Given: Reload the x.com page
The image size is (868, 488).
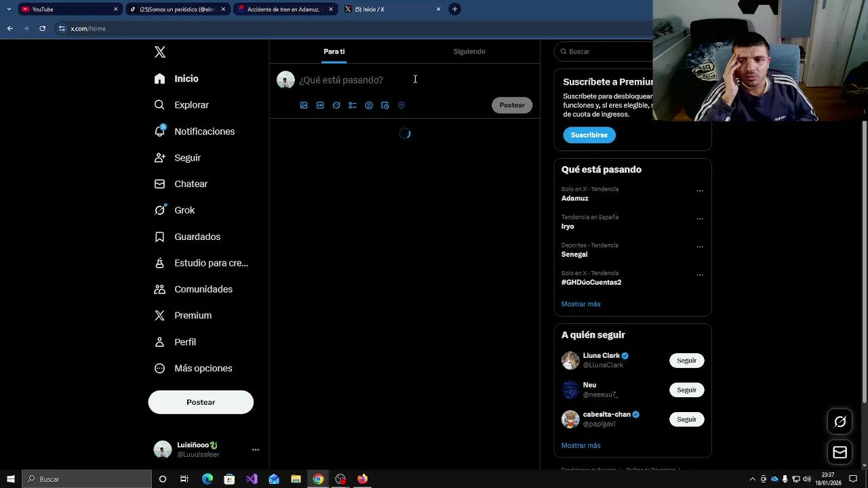Looking at the screenshot, I should pos(42,28).
